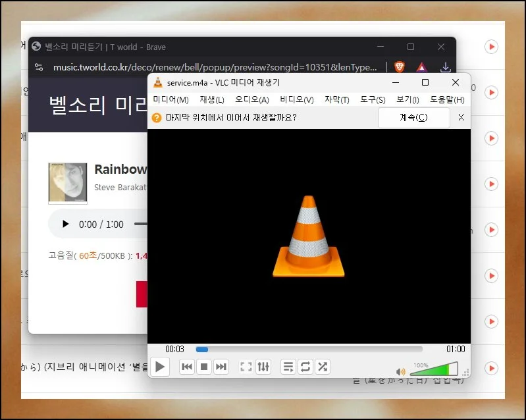Open the 미디어(M) menu
526x420 pixels.
point(171,99)
